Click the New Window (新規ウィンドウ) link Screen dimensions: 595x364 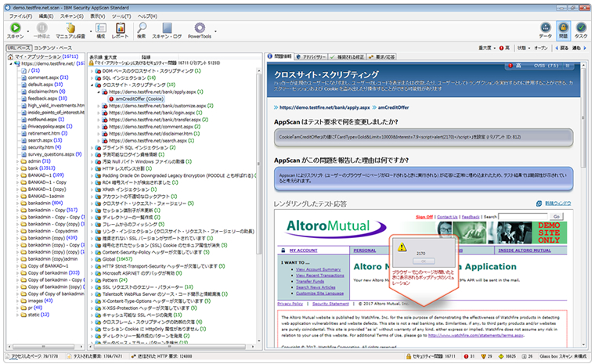point(558,204)
